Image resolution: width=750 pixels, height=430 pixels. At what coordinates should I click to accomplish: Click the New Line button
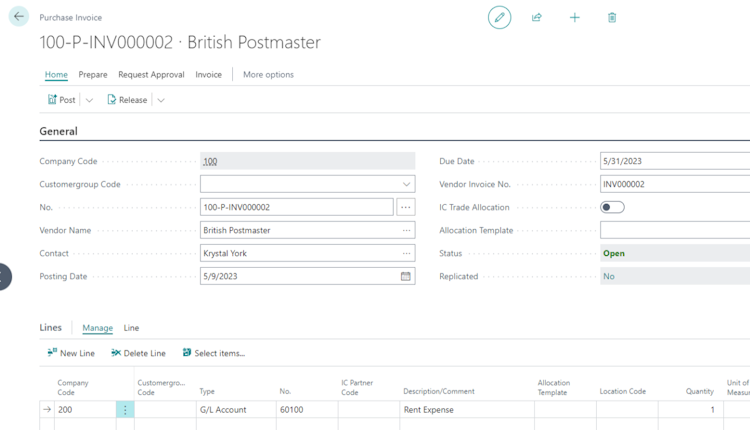71,353
